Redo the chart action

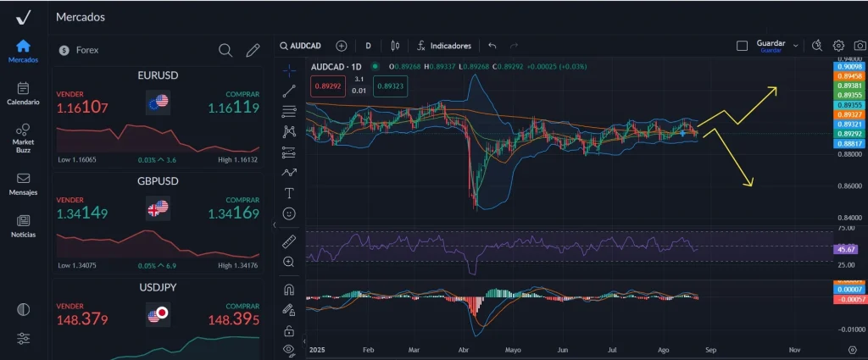coord(514,46)
